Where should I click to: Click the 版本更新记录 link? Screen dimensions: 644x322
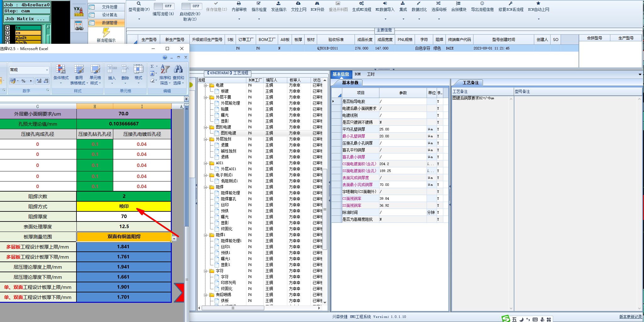[x=630, y=317]
